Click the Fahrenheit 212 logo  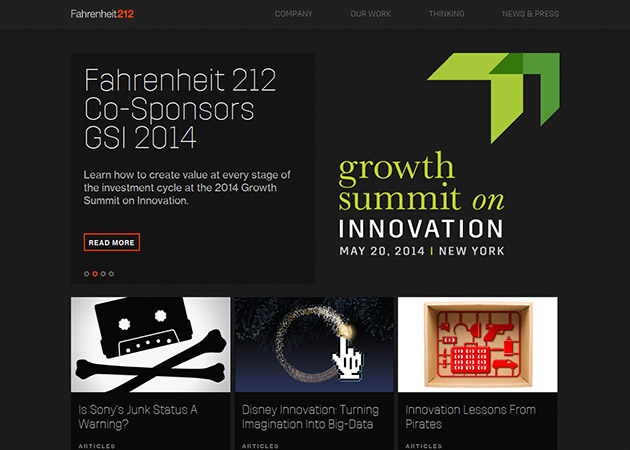102,14
